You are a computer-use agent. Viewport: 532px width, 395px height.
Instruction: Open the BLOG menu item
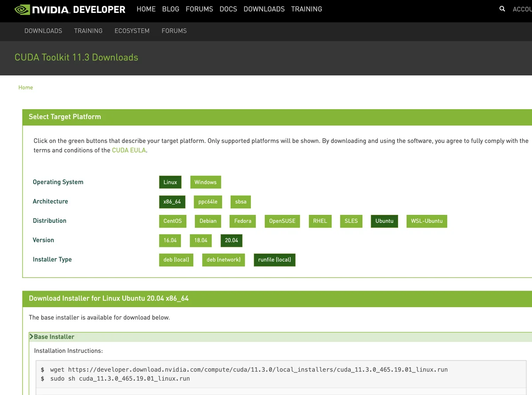tap(171, 9)
